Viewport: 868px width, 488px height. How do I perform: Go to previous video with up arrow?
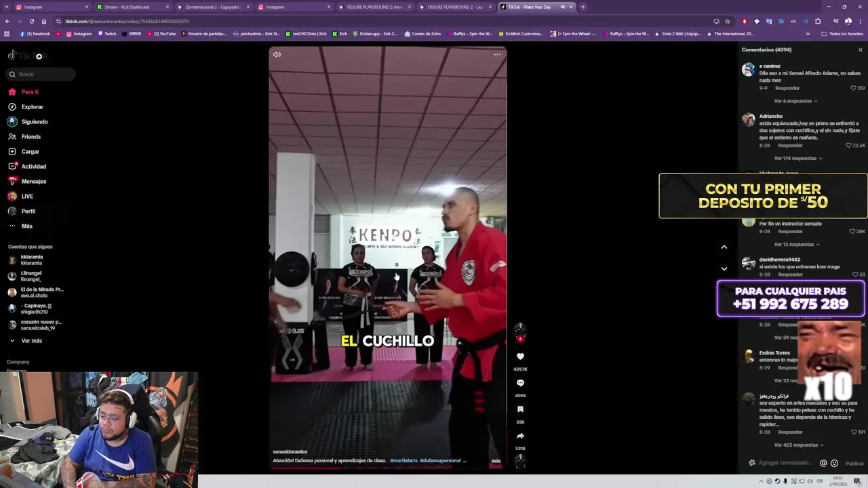724,247
